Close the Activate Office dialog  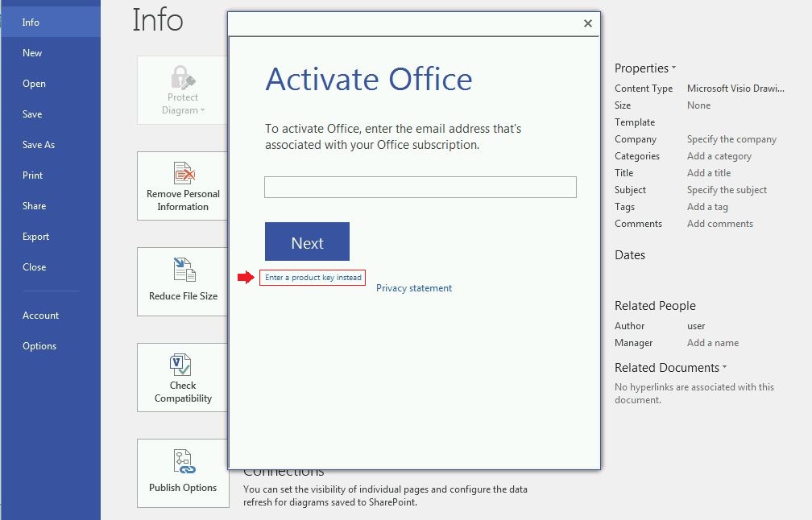[x=588, y=23]
